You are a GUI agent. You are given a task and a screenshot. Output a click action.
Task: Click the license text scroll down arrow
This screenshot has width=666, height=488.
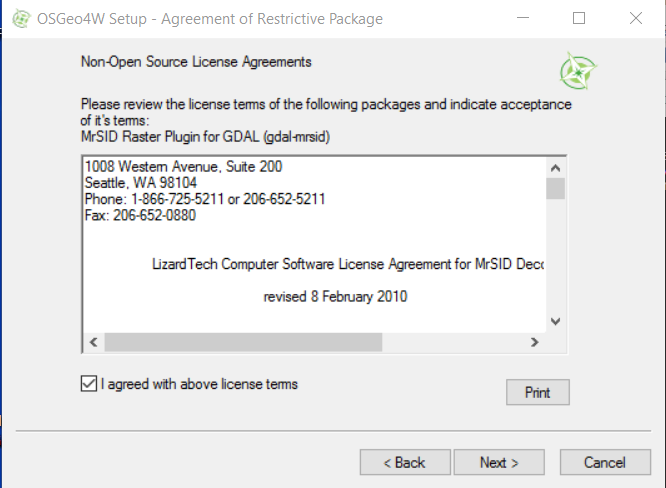click(555, 321)
